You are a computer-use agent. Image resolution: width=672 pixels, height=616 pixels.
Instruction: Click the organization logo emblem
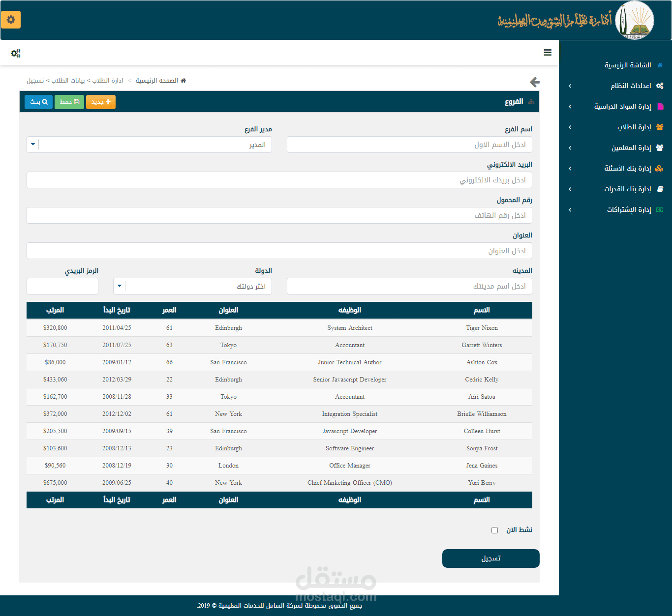(x=635, y=20)
